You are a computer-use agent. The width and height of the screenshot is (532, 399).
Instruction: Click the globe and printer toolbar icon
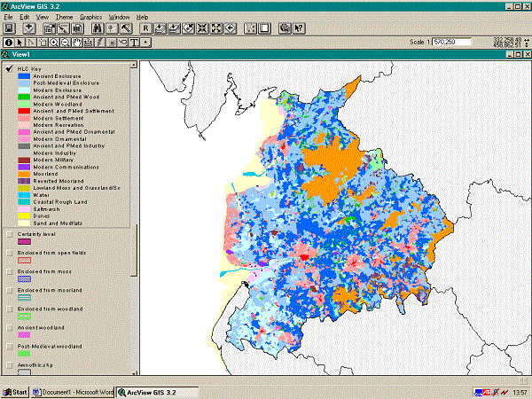(x=285, y=28)
